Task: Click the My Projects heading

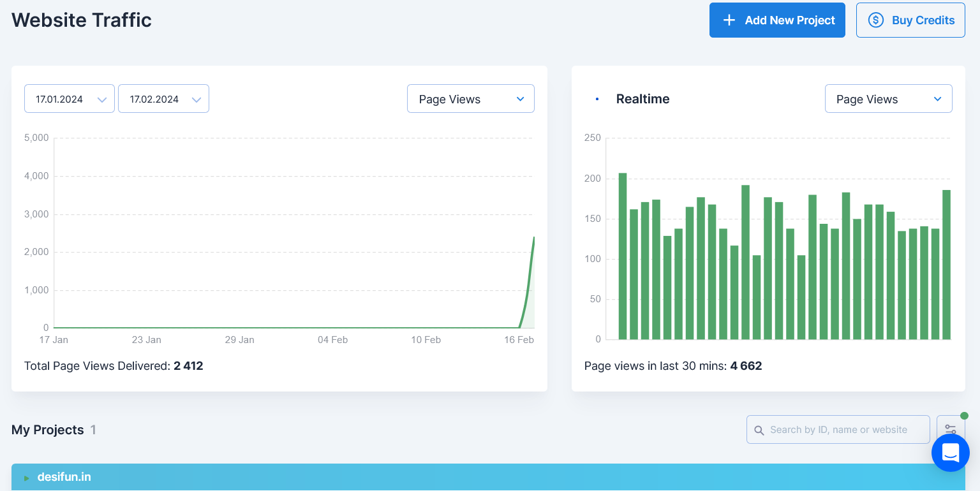Action: [x=47, y=430]
